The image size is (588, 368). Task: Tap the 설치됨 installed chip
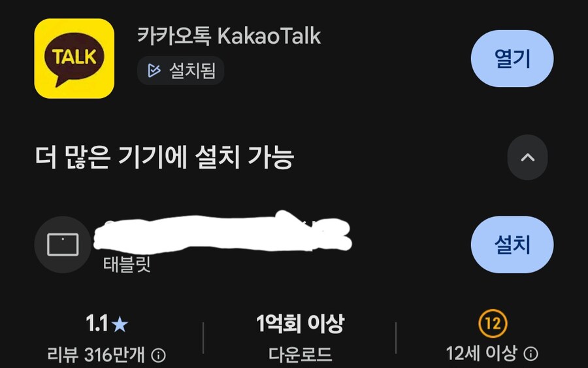[181, 71]
